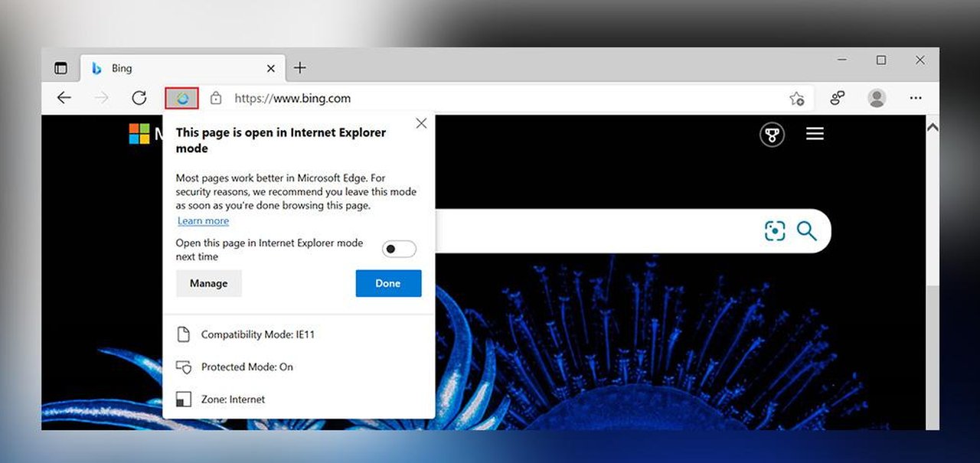The height and width of the screenshot is (463, 980).
Task: Go back with the back arrow
Action: (64, 98)
